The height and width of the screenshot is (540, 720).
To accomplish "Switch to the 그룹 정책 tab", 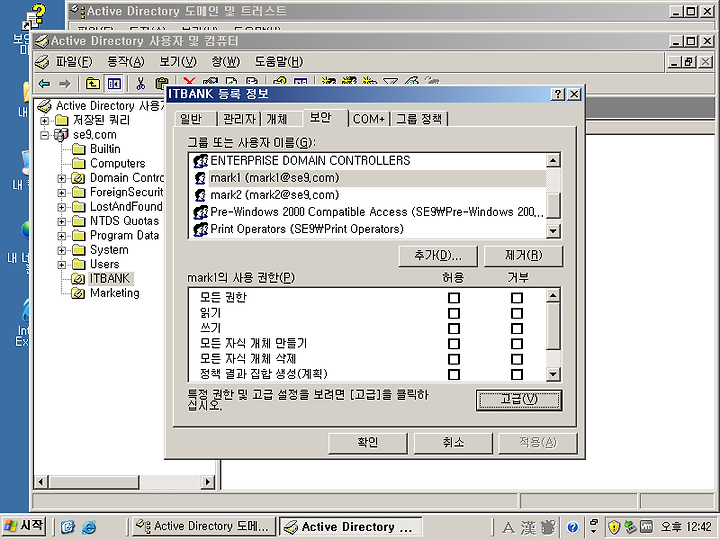I will 419,119.
